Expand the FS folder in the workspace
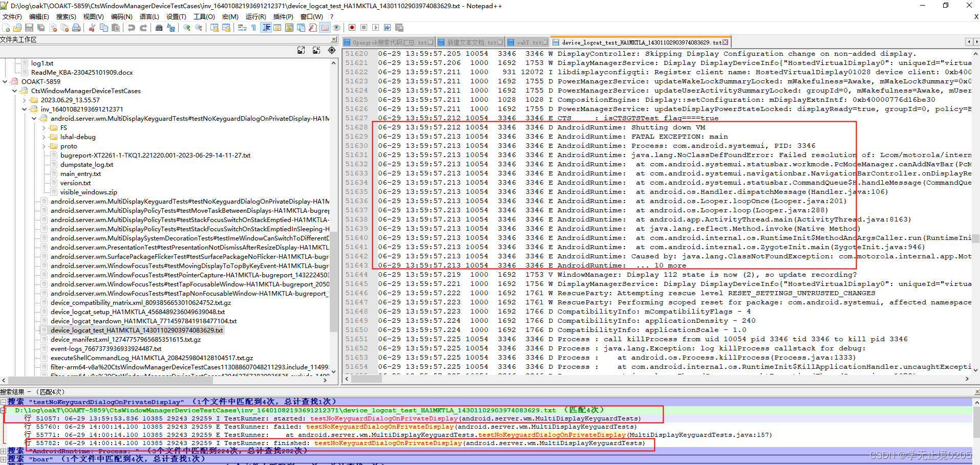 tap(44, 127)
